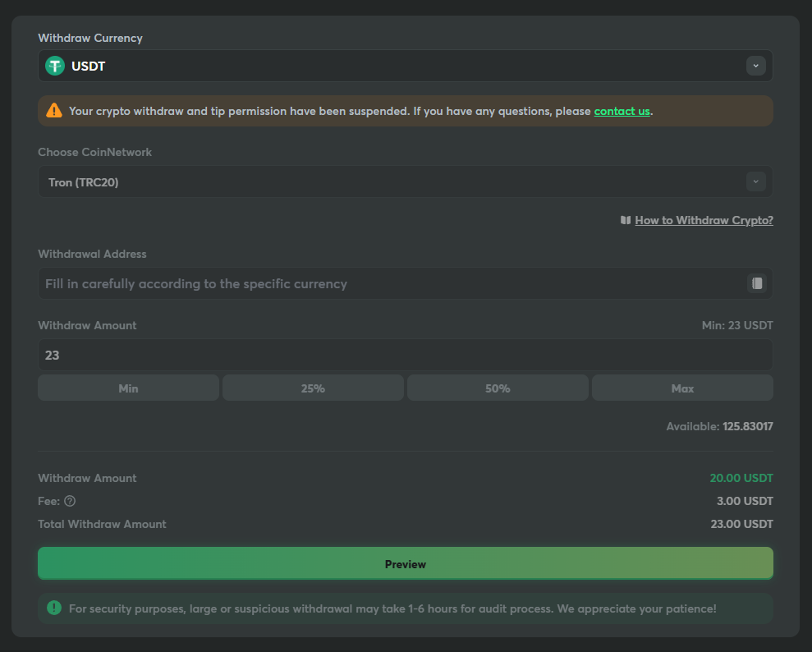Click the orange warning triangle icon
812x652 pixels.
pos(54,110)
